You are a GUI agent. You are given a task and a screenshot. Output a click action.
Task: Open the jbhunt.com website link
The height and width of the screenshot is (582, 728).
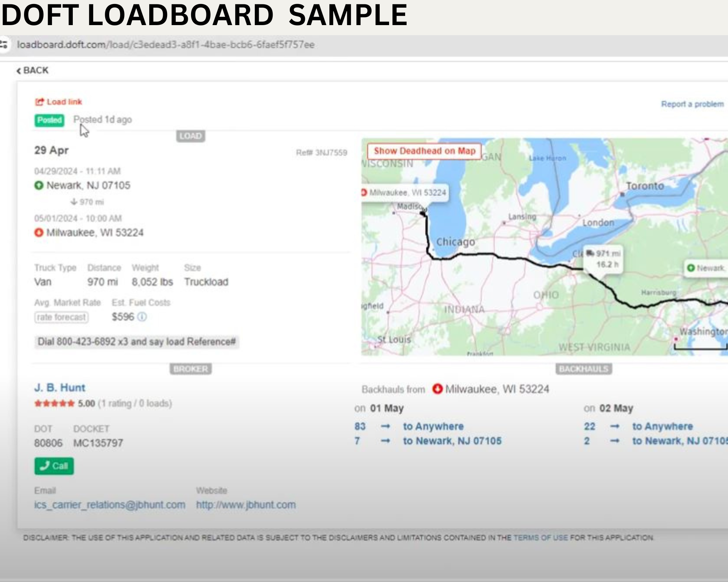tap(246, 505)
